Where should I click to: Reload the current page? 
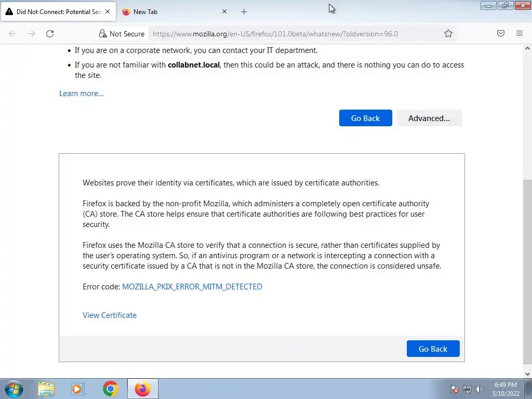(50, 34)
